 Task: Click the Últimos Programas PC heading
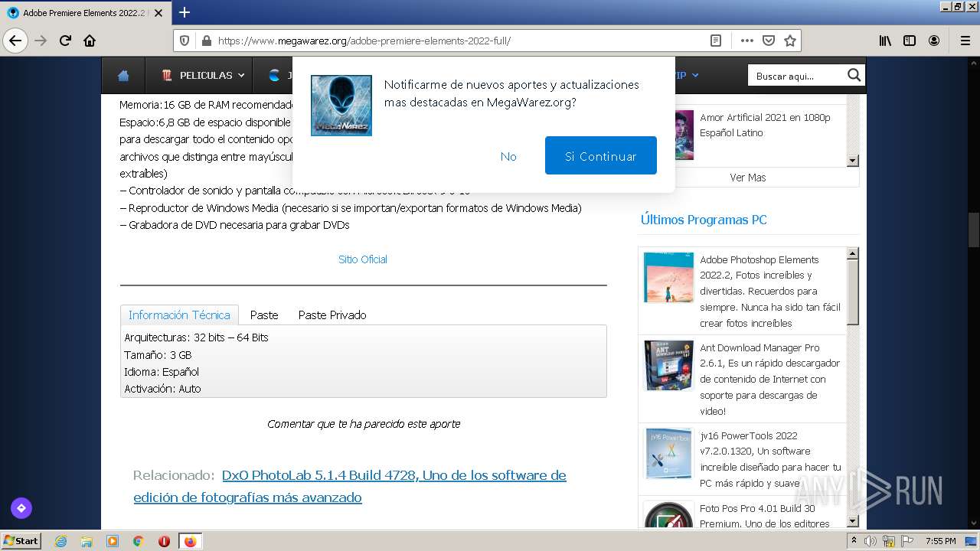(x=704, y=220)
